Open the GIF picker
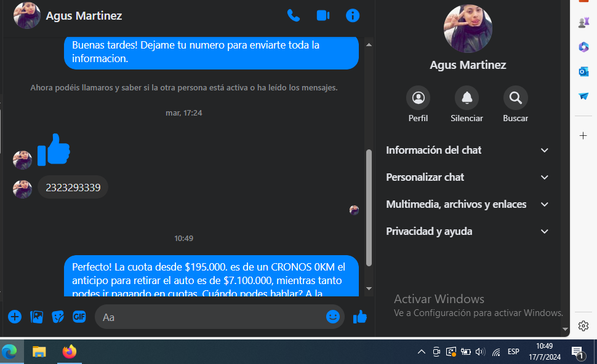Image resolution: width=597 pixels, height=364 pixels. [79, 317]
